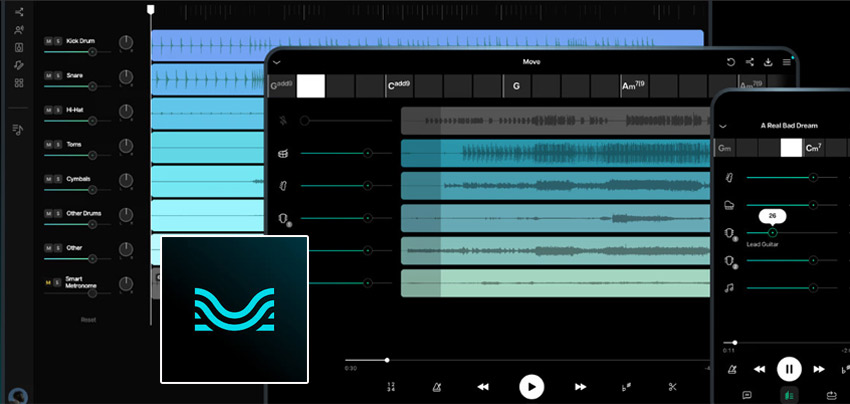Open the count-in 1234 icon on tablet
This screenshot has width=850, height=404.
tap(391, 387)
